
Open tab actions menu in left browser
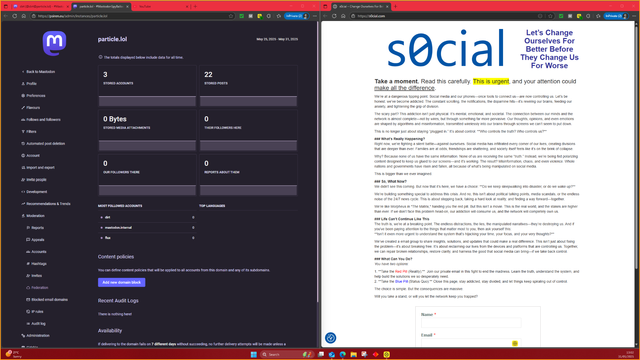point(6,7)
